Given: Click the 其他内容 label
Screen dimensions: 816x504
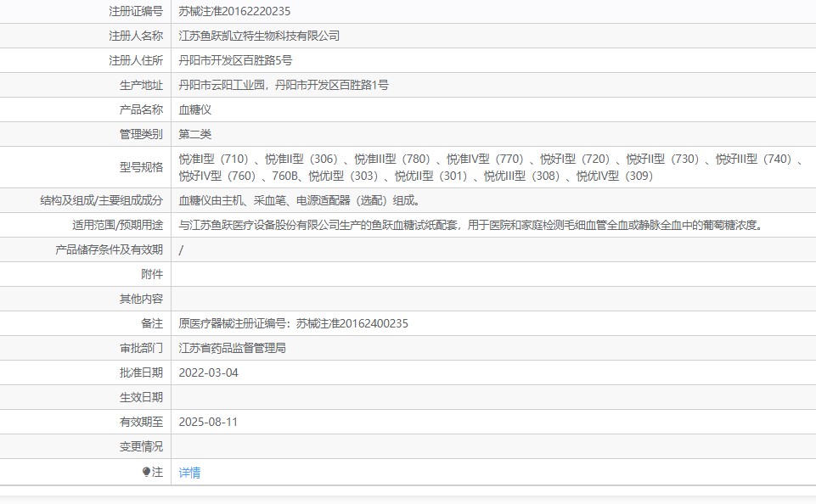Looking at the screenshot, I should click(x=141, y=299).
